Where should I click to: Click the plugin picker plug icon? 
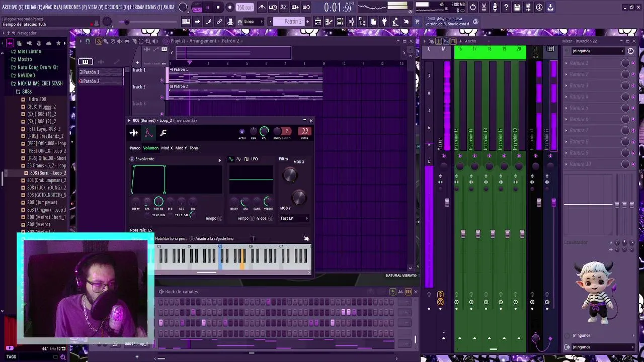point(384,22)
